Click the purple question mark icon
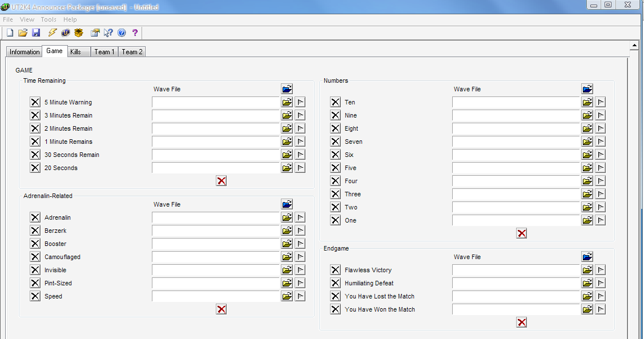 (x=135, y=33)
